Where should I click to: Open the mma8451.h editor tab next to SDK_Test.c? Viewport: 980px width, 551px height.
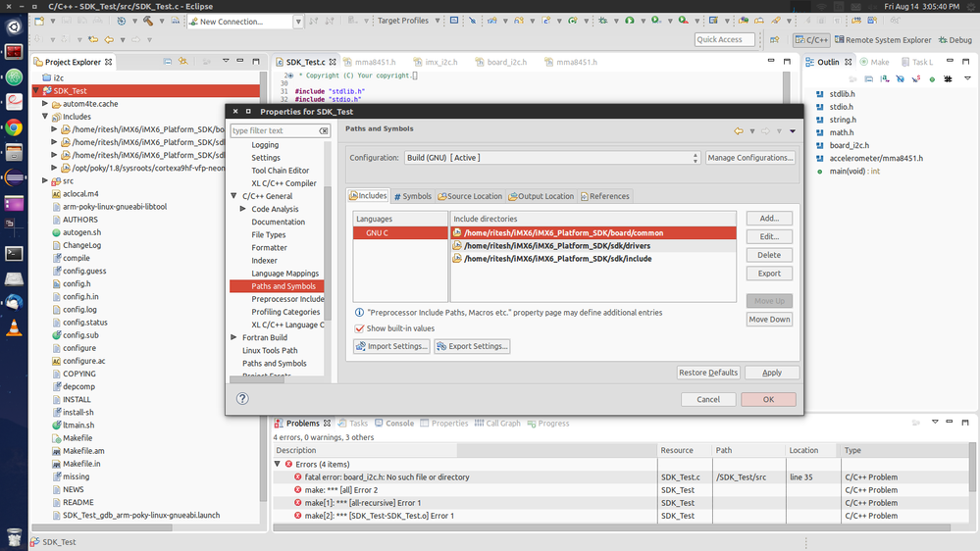click(x=370, y=62)
